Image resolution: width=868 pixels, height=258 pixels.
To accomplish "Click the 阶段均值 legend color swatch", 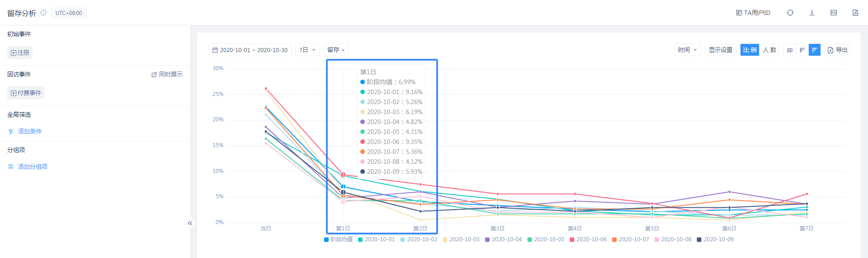I will click(326, 239).
